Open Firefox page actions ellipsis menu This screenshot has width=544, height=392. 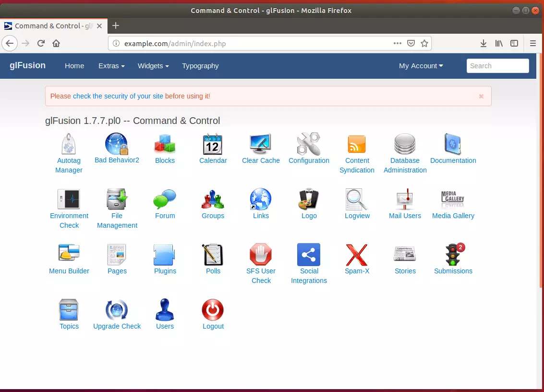pyautogui.click(x=397, y=43)
